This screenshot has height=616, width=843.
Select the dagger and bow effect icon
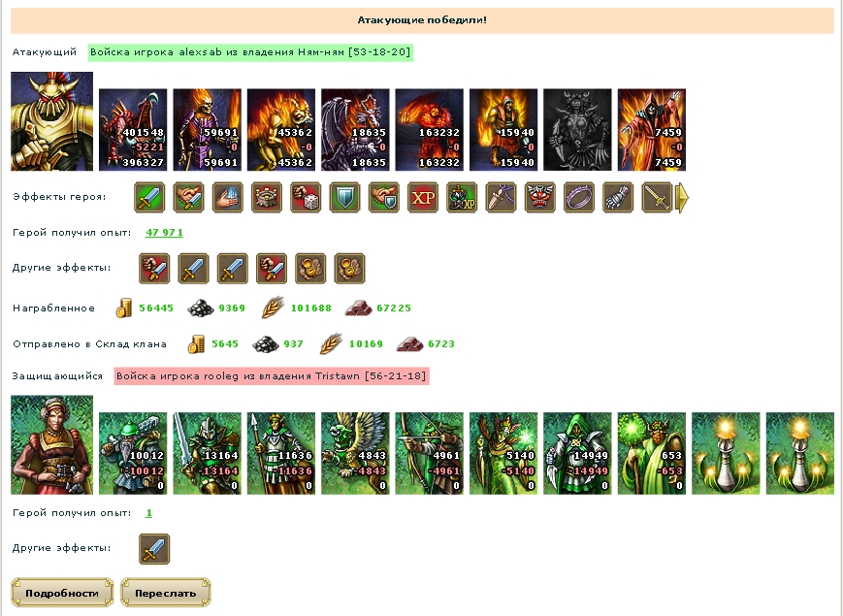click(x=502, y=197)
